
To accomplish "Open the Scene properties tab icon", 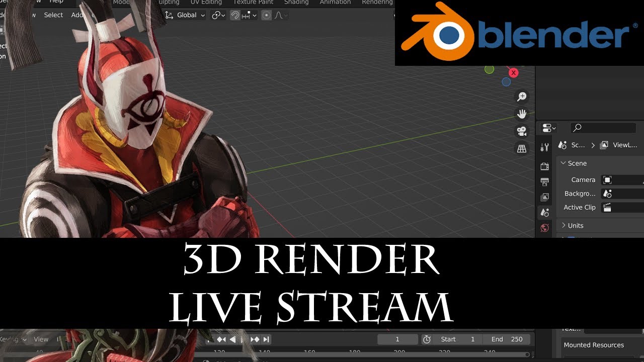I will click(544, 213).
